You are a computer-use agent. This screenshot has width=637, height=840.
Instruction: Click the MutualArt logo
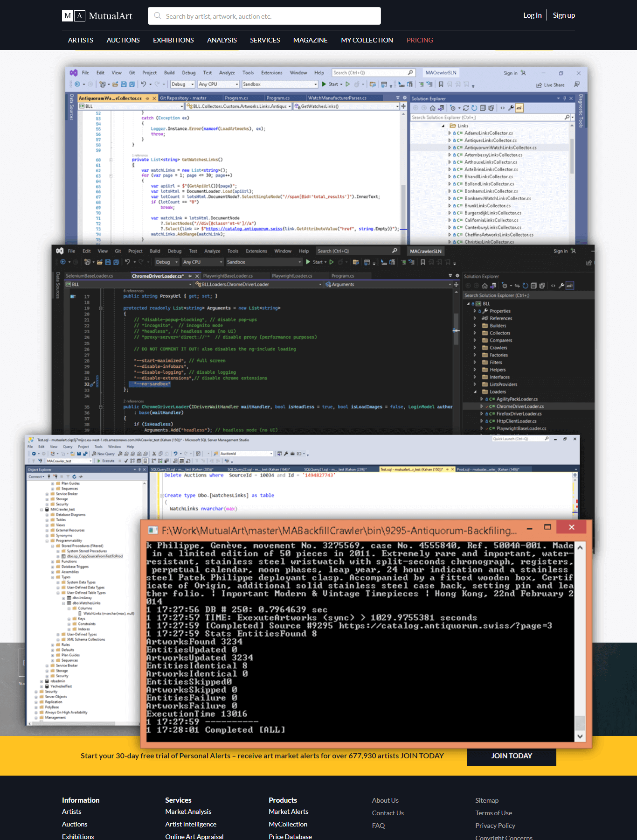[97, 16]
